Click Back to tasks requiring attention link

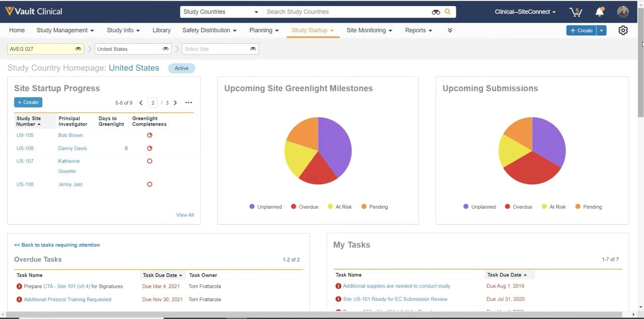click(x=57, y=245)
